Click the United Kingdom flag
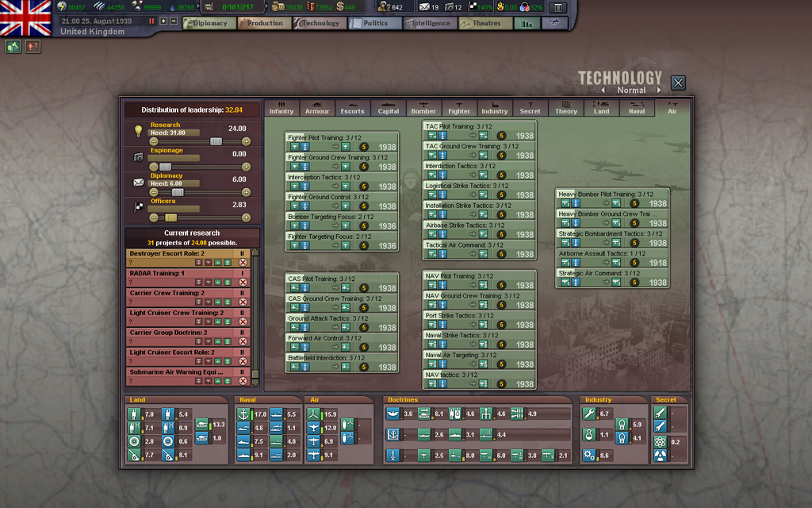The image size is (812, 508). [25, 18]
